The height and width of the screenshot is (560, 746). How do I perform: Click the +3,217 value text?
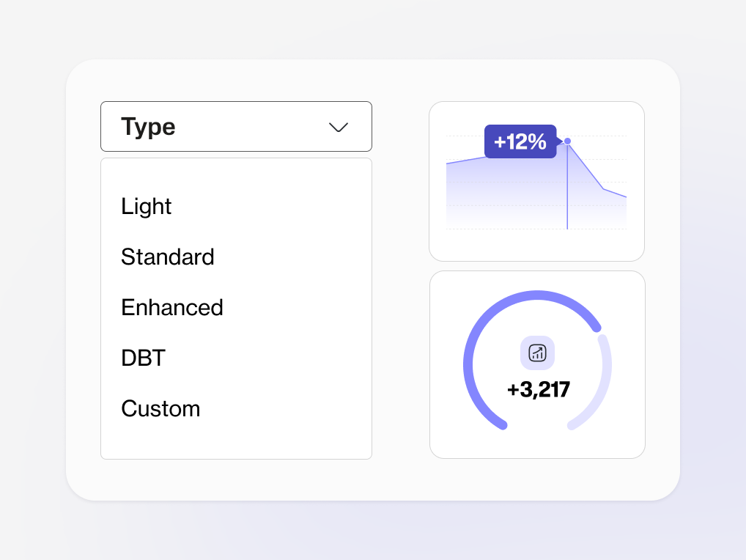click(x=539, y=390)
